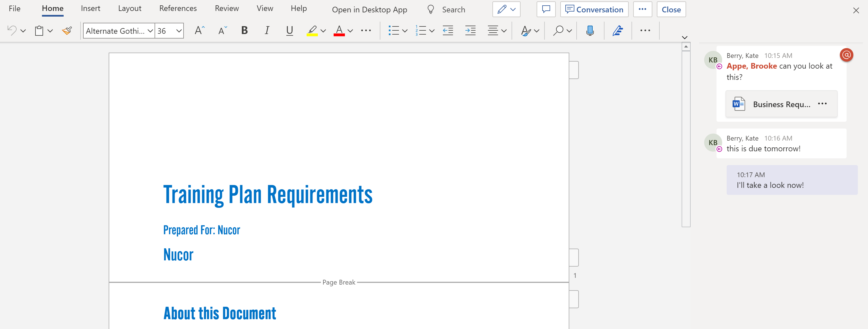
Task: Click the Word document file icon
Action: 738,104
